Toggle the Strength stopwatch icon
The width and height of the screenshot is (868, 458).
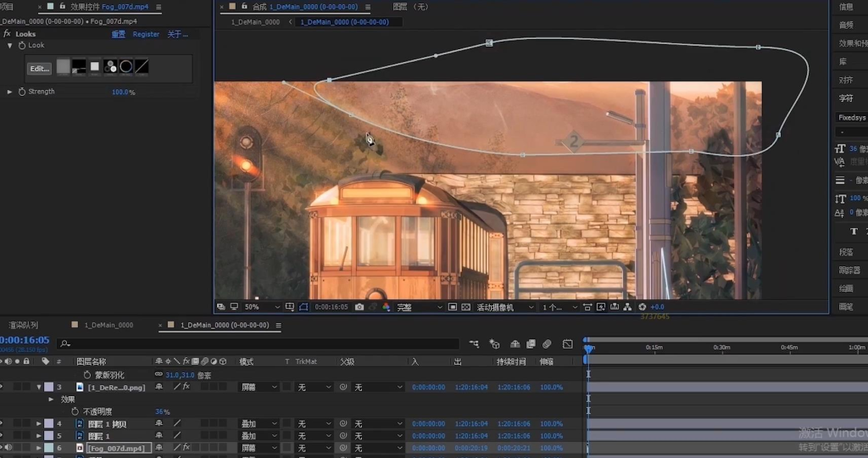pyautogui.click(x=22, y=92)
